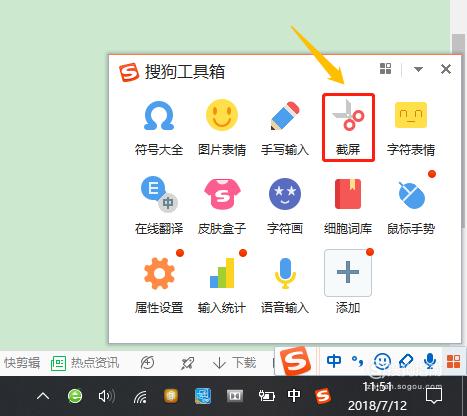This screenshot has height=416, width=467.
Task: View 输入统计 input statistics chart
Action: tap(222, 285)
